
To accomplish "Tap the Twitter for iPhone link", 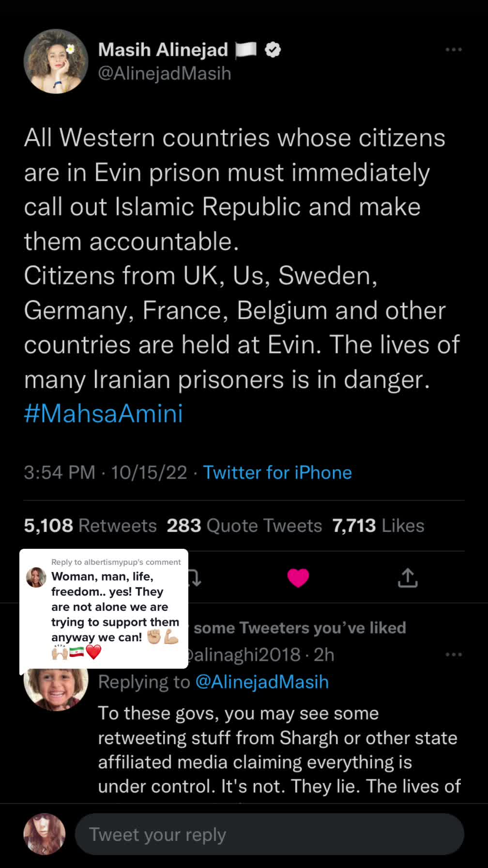I will (x=277, y=472).
